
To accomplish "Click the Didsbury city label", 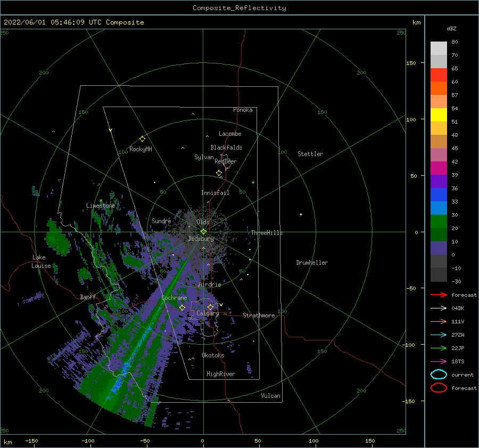I will coord(201,239).
